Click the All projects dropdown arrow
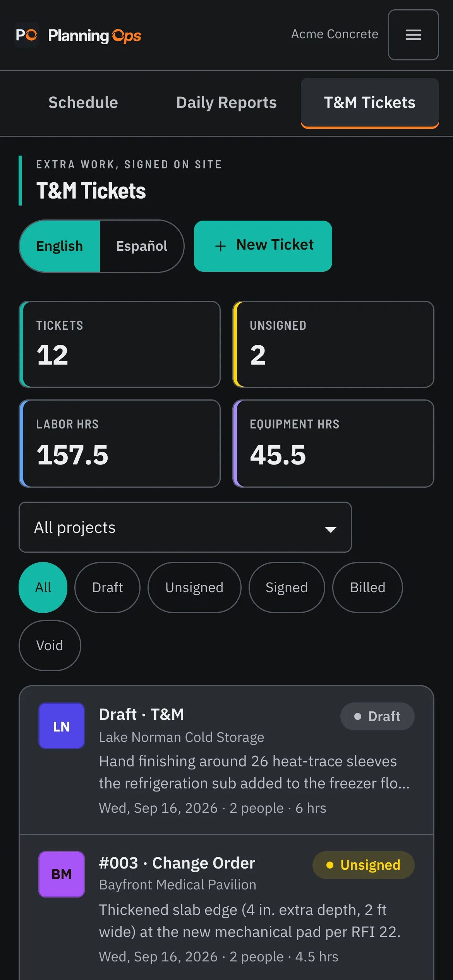Image resolution: width=453 pixels, height=980 pixels. tap(331, 529)
